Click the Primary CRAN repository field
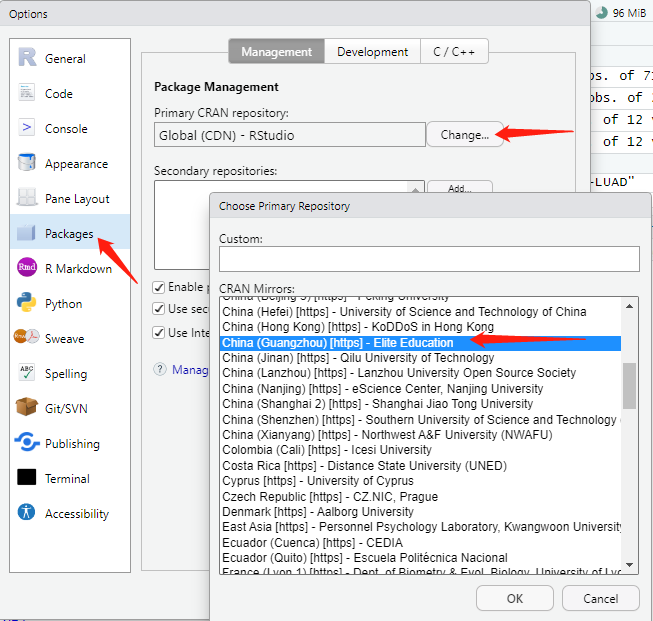653x621 pixels. [290, 135]
